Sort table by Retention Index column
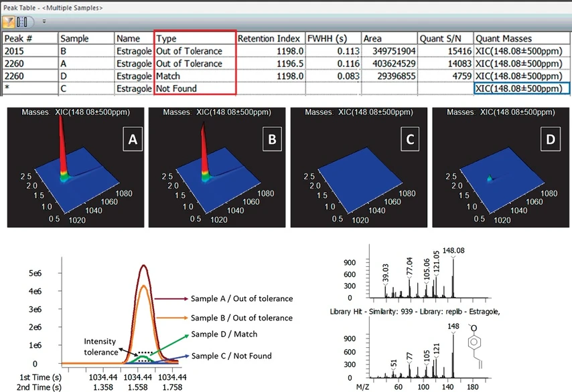572x392 pixels. (269, 38)
